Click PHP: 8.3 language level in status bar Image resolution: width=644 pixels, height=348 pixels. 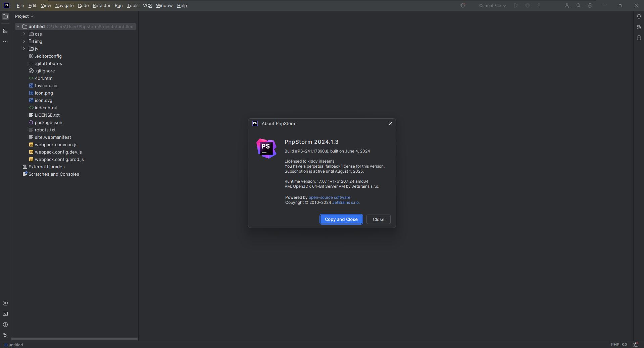pyautogui.click(x=619, y=345)
